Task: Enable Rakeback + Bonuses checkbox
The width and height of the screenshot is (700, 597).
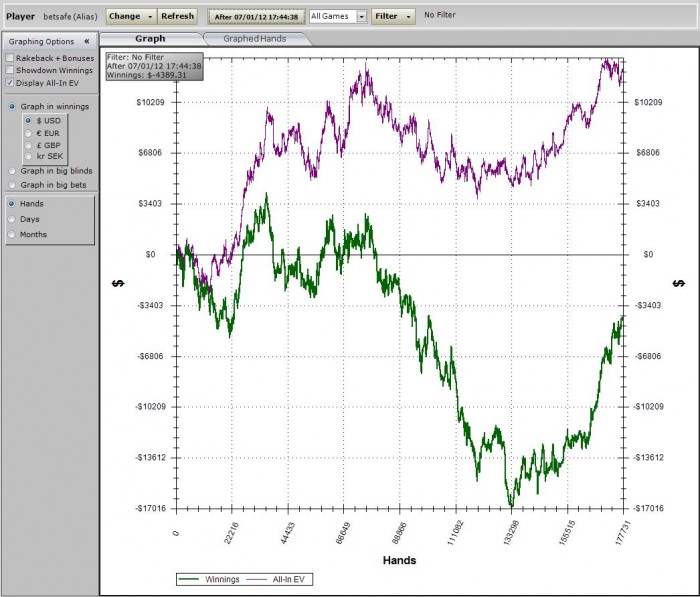Action: (9, 58)
